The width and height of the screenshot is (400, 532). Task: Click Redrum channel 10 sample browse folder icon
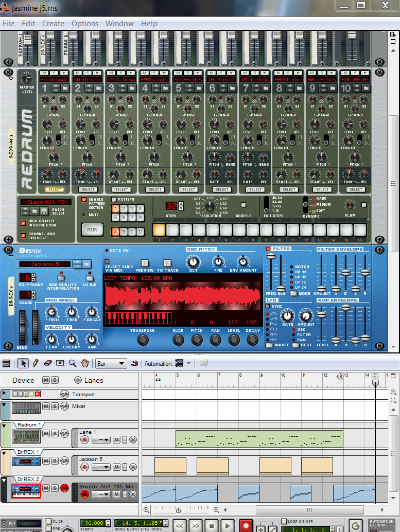[x=366, y=88]
